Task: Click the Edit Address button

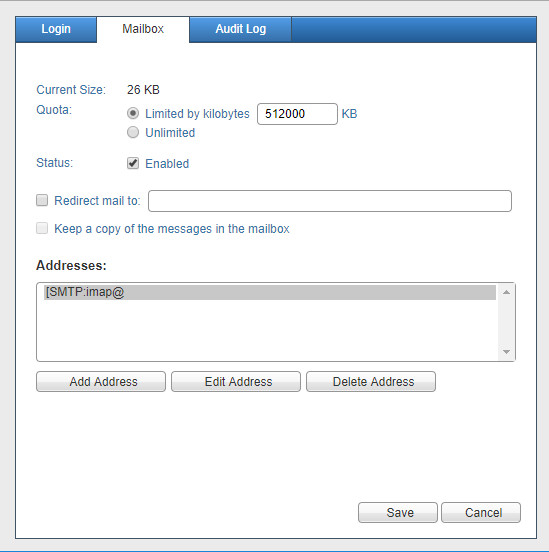Action: [x=236, y=382]
